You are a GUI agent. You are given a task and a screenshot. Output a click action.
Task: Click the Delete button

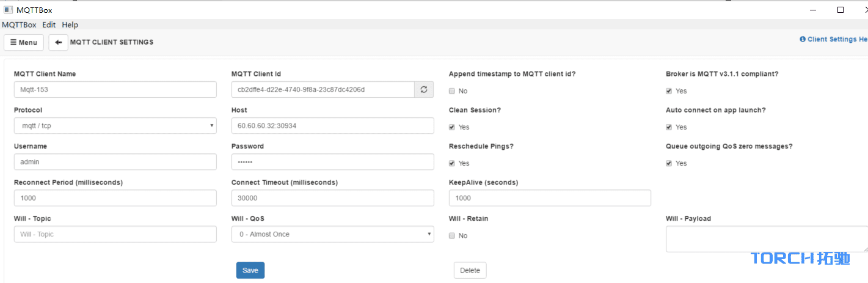[x=470, y=270]
